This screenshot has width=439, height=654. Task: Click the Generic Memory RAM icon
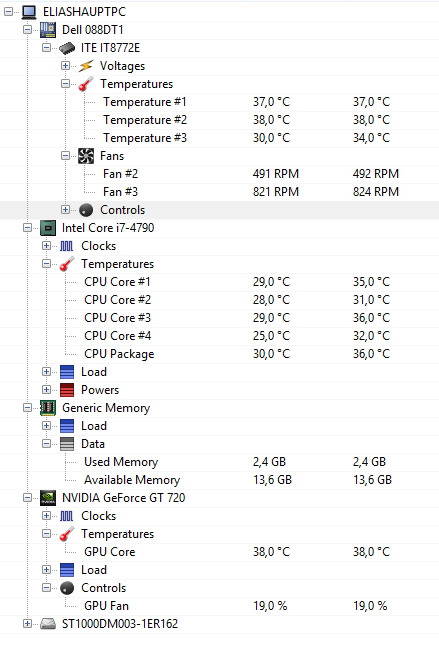48,408
